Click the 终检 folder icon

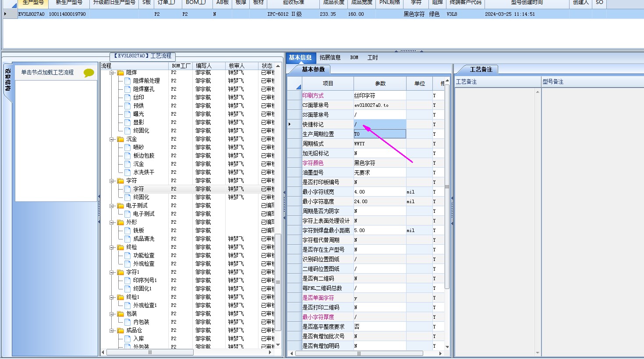tap(121, 247)
